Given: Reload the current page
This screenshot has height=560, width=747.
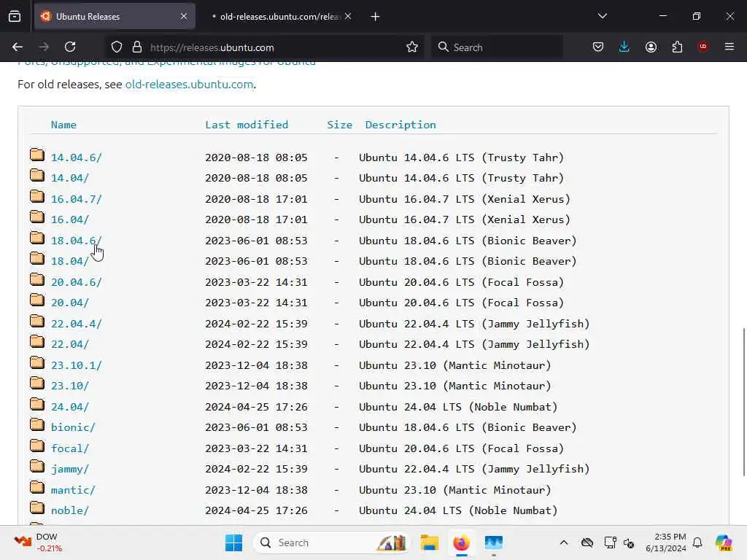Looking at the screenshot, I should pos(70,47).
